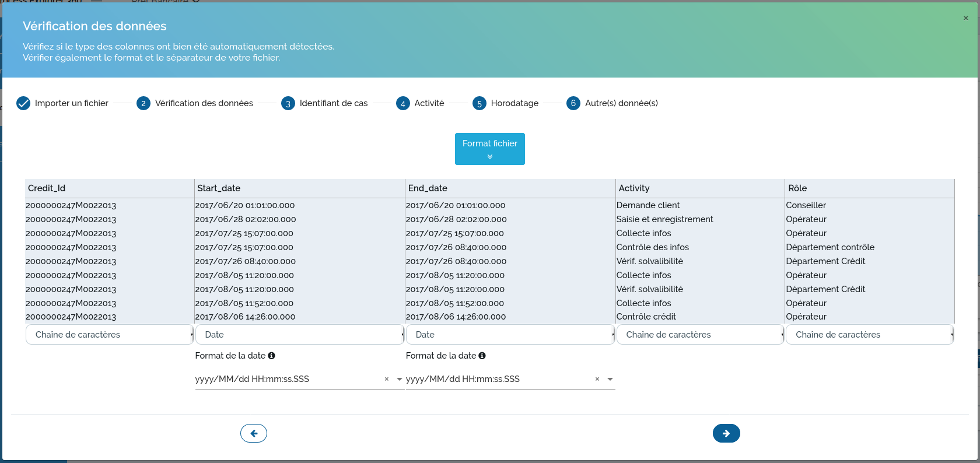The height and width of the screenshot is (463, 980).
Task: Go to next step with right arrow
Action: point(726,433)
